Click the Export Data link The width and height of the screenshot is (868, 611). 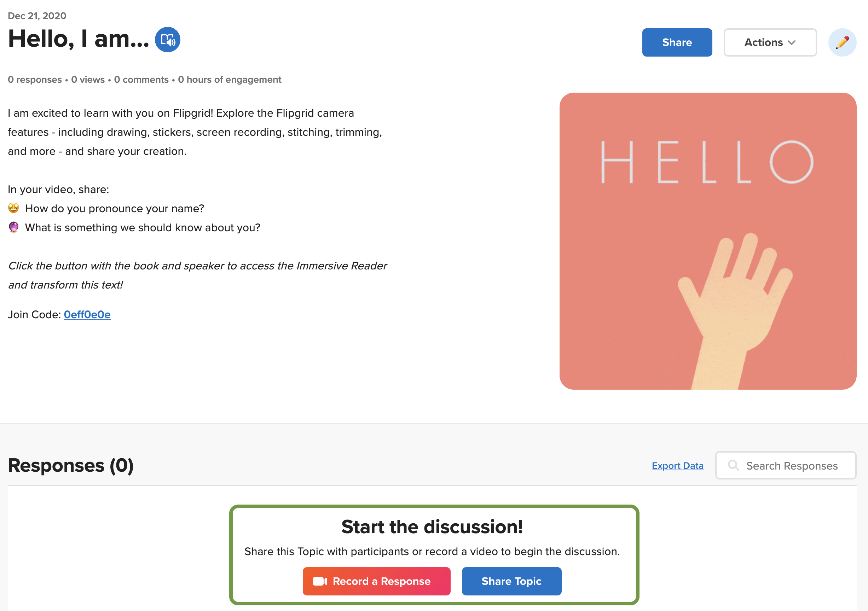tap(677, 466)
